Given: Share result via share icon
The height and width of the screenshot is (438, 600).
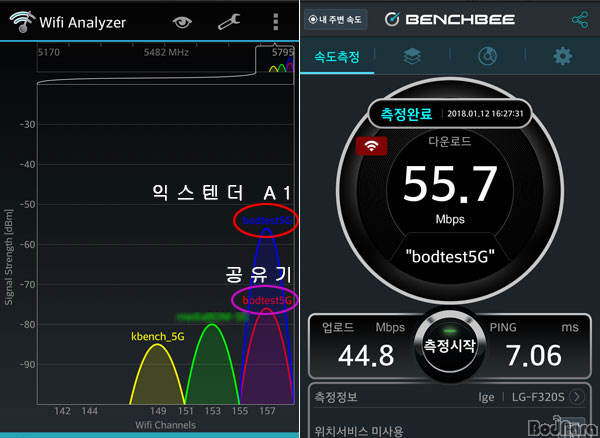Looking at the screenshot, I should point(580,20).
